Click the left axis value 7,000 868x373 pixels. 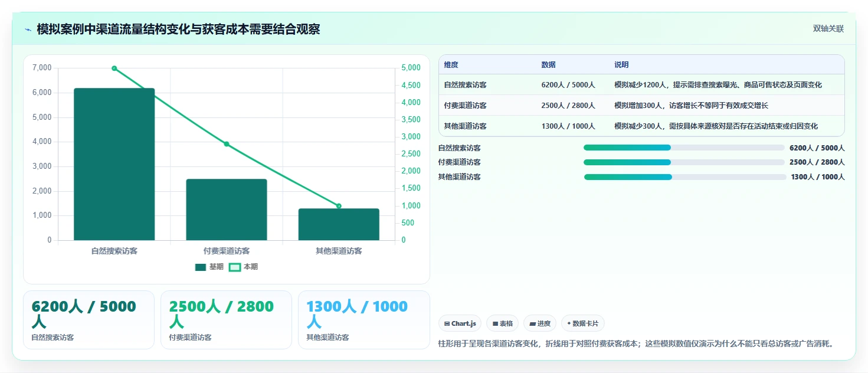tap(42, 68)
